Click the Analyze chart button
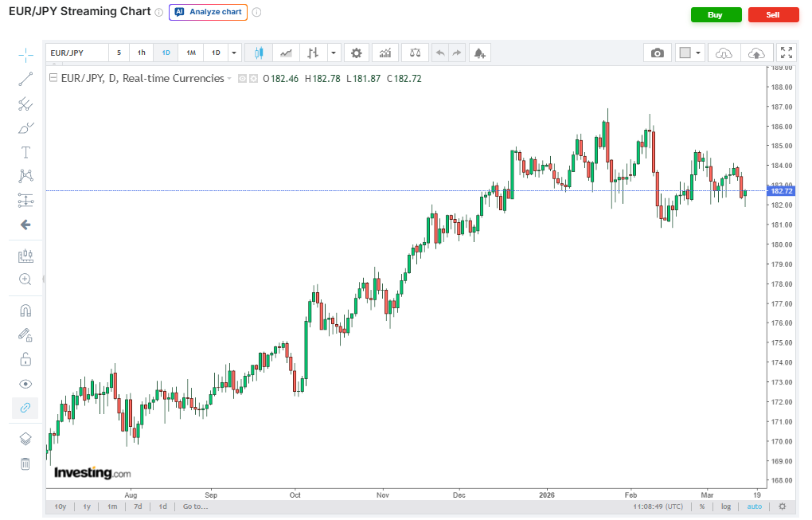812x520 pixels. pyautogui.click(x=208, y=13)
